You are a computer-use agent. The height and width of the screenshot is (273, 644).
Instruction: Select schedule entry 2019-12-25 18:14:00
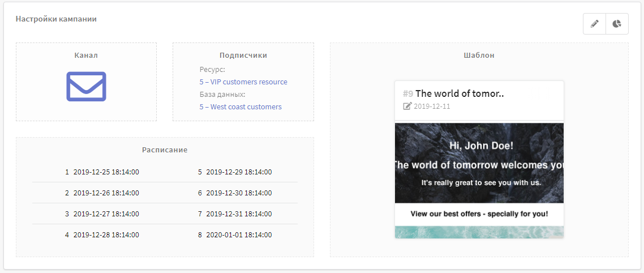click(106, 172)
